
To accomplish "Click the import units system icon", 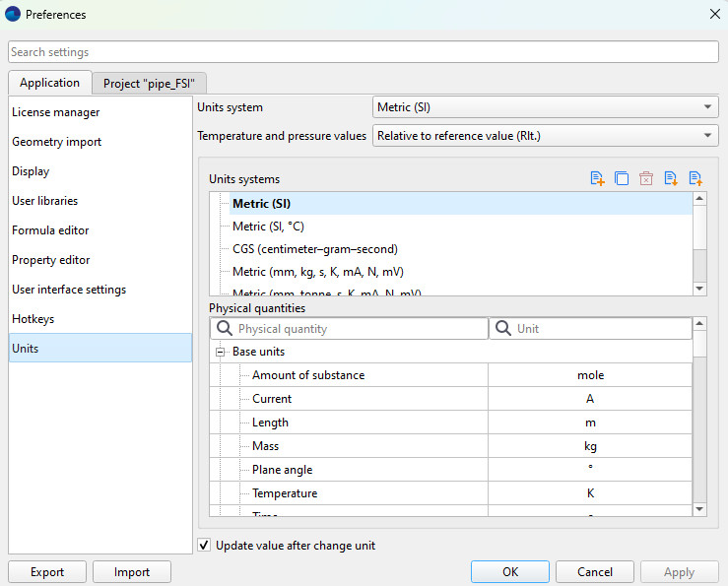I will [x=671, y=178].
